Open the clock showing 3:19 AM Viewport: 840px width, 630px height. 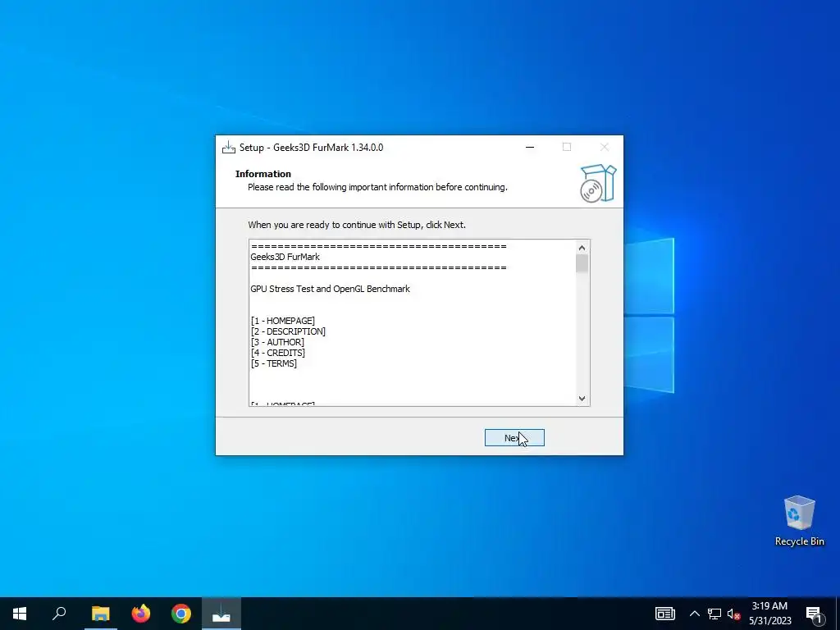pyautogui.click(x=769, y=614)
